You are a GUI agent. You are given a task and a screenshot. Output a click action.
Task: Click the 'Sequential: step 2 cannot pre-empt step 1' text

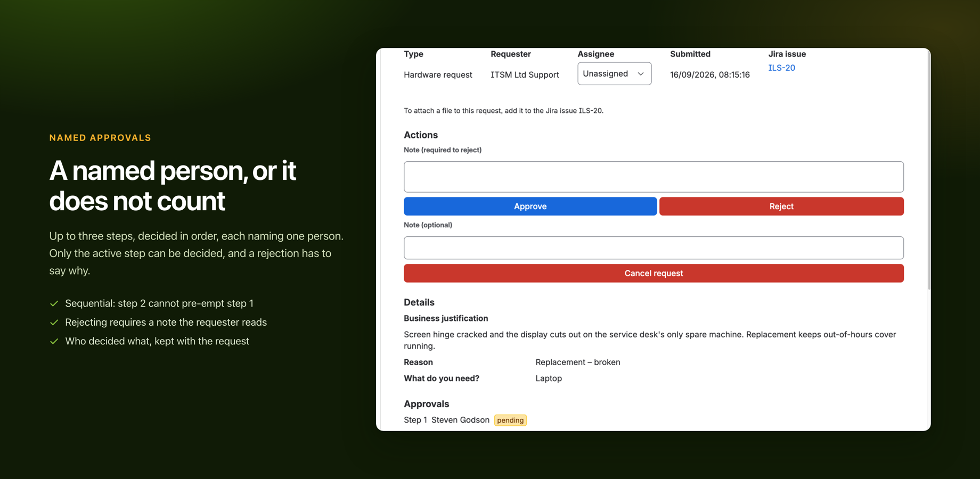(159, 303)
